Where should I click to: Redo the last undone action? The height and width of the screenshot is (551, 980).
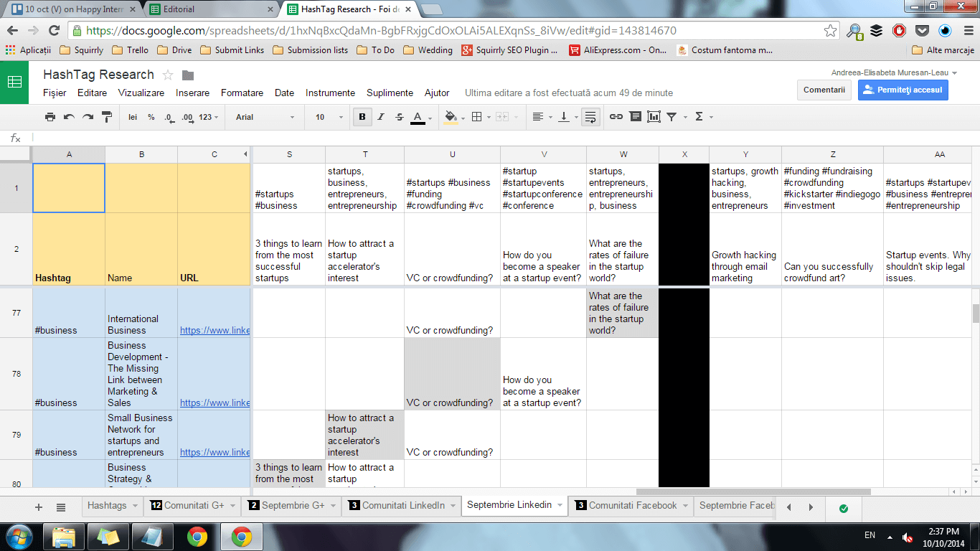click(x=88, y=117)
